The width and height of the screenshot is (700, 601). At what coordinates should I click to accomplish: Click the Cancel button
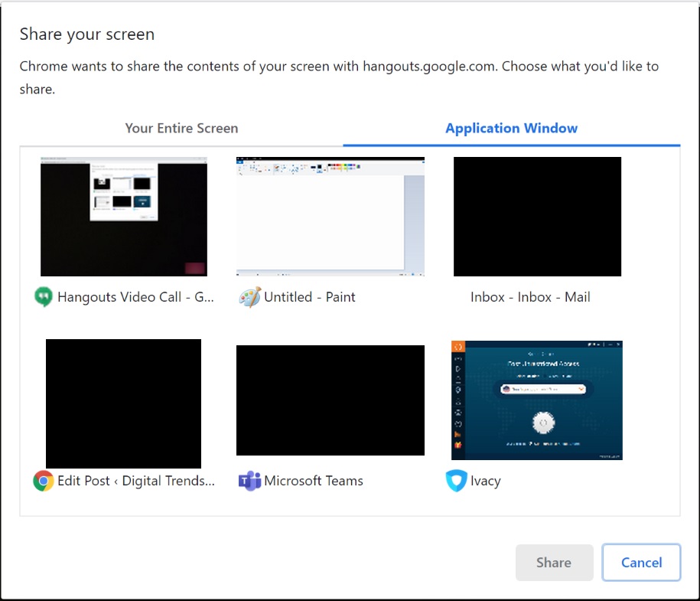point(641,562)
